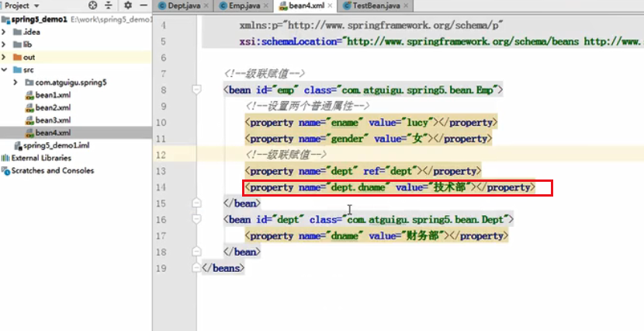
Task: Click the fold end marker at line 15
Action: 197,203
